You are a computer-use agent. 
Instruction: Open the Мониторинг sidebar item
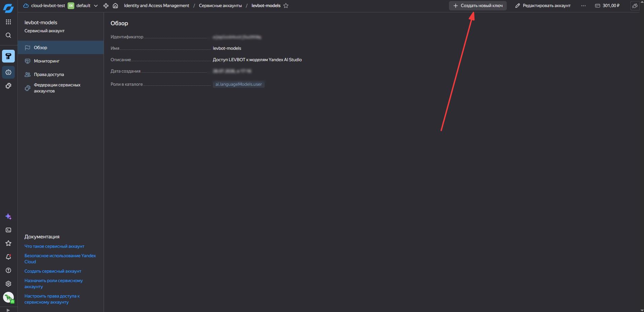(x=61, y=61)
